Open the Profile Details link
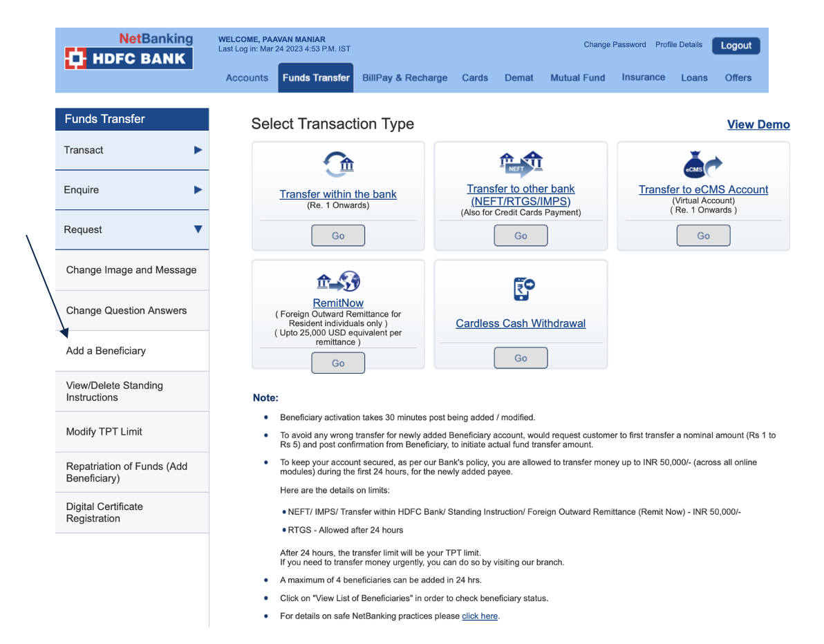Viewport: 824px width, 644px height. pos(678,45)
